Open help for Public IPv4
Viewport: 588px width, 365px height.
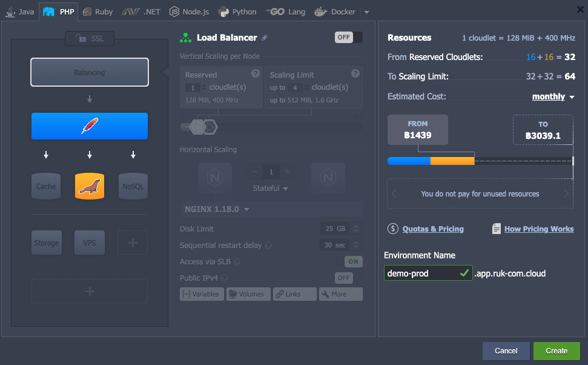coord(224,278)
